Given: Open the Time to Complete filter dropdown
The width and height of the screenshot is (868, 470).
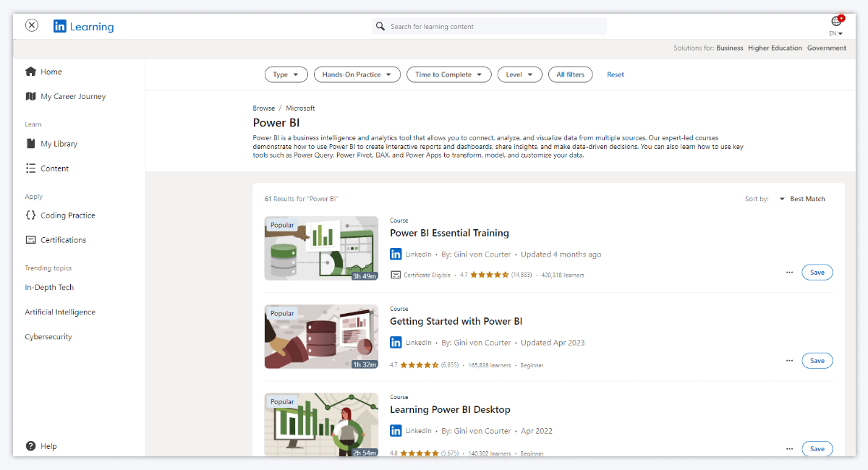Looking at the screenshot, I should (x=449, y=74).
